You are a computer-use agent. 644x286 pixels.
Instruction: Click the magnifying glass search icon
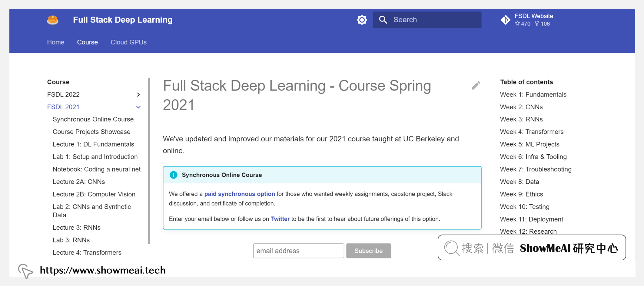click(x=383, y=20)
